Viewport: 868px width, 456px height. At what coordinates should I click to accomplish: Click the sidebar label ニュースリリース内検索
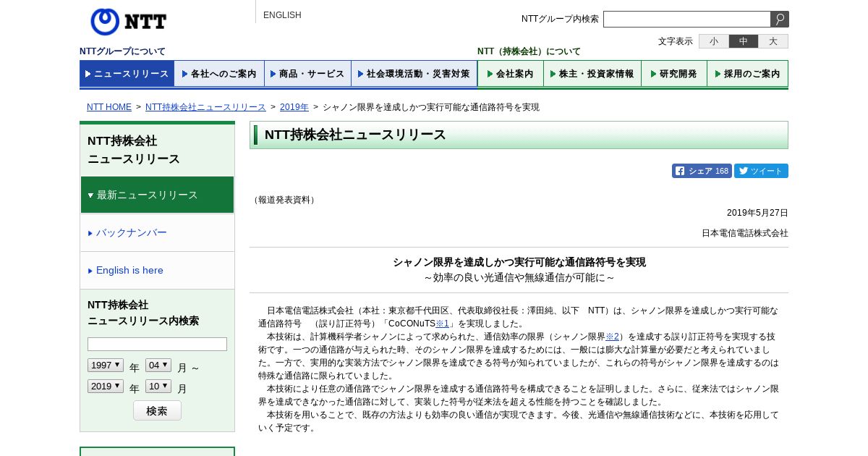coord(143,321)
